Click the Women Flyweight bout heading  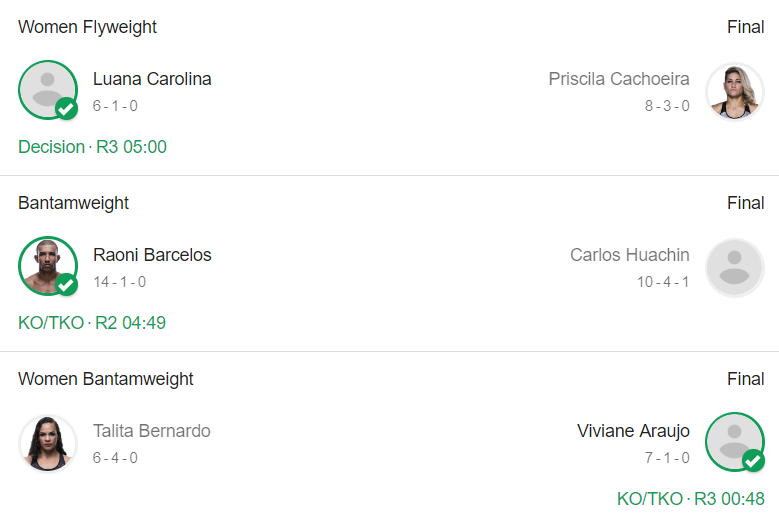tap(87, 27)
